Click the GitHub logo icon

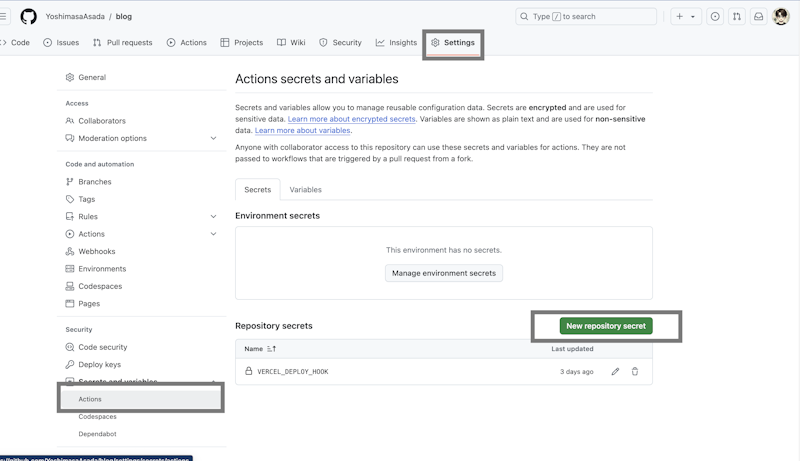[x=28, y=16]
